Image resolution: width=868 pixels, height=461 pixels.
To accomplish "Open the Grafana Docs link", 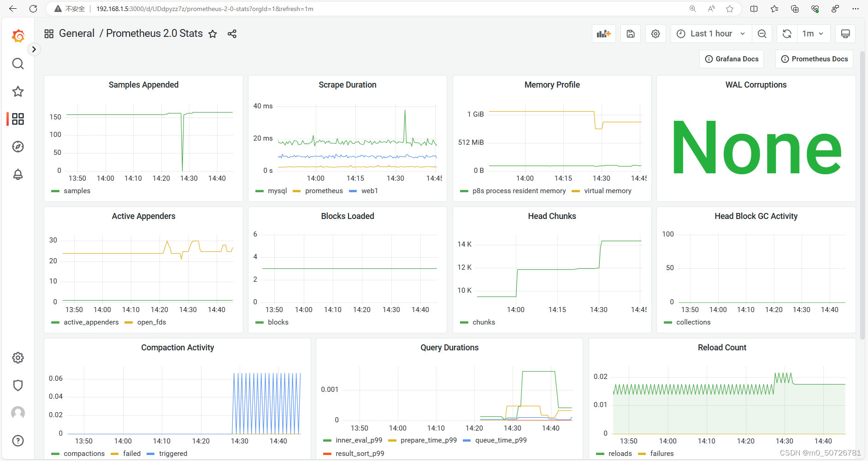I will point(732,59).
